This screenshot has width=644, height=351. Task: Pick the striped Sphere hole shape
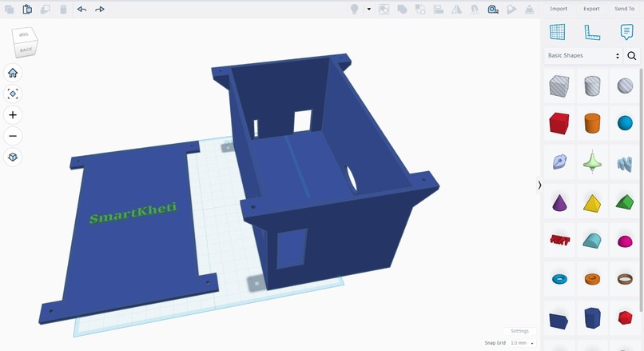pos(625,86)
